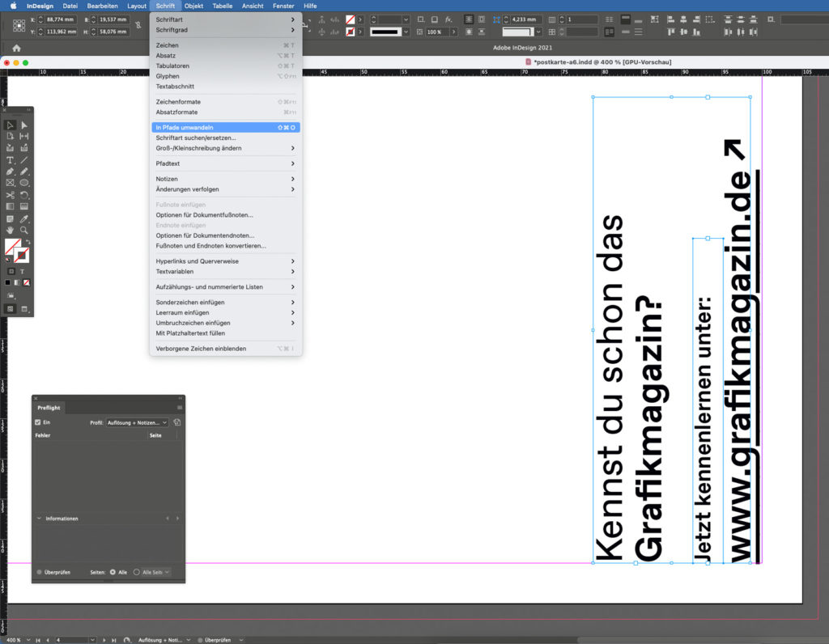Image resolution: width=829 pixels, height=644 pixels.
Task: Click the X position input field
Action: tap(60, 19)
